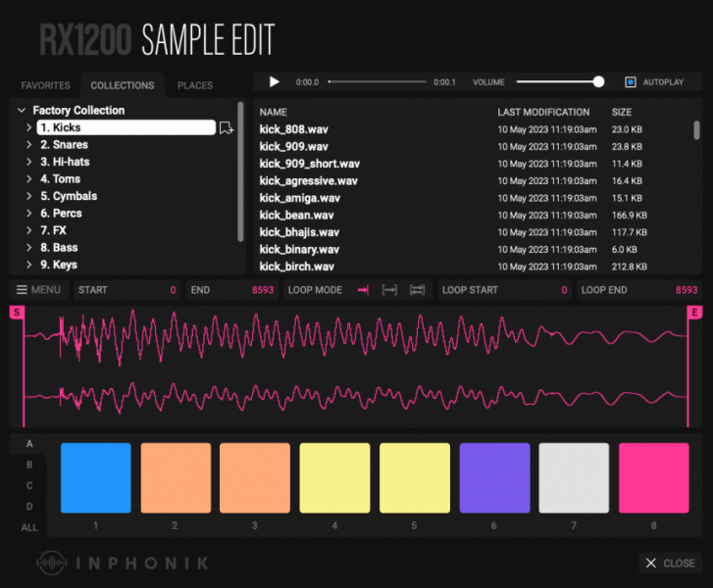Screen dimensions: 713x588
Task: Expand the 5. Cymbals folder
Action: [29, 196]
